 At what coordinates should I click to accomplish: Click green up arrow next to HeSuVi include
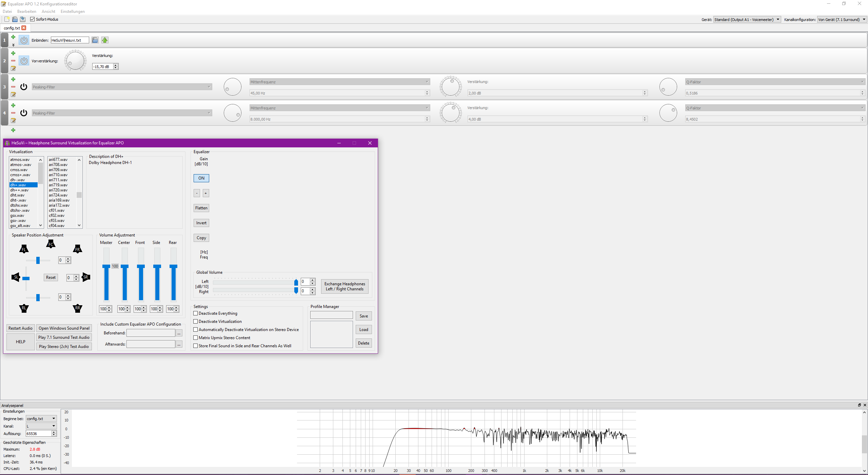[x=105, y=40]
